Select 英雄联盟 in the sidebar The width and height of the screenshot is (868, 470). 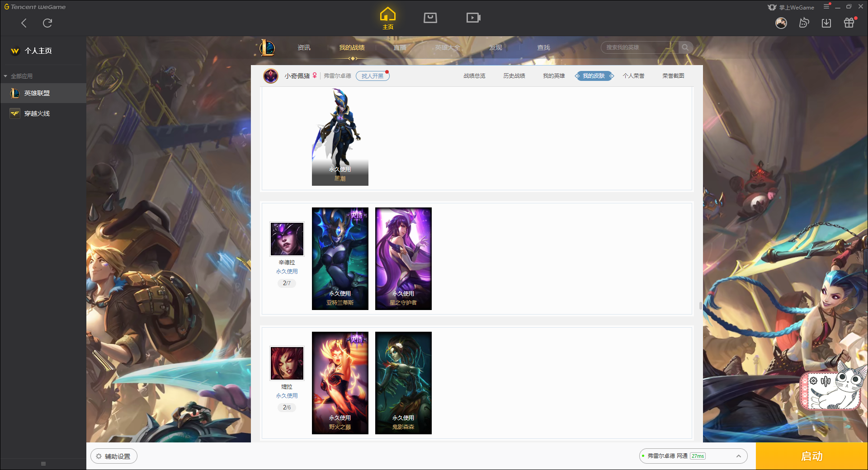click(x=43, y=93)
